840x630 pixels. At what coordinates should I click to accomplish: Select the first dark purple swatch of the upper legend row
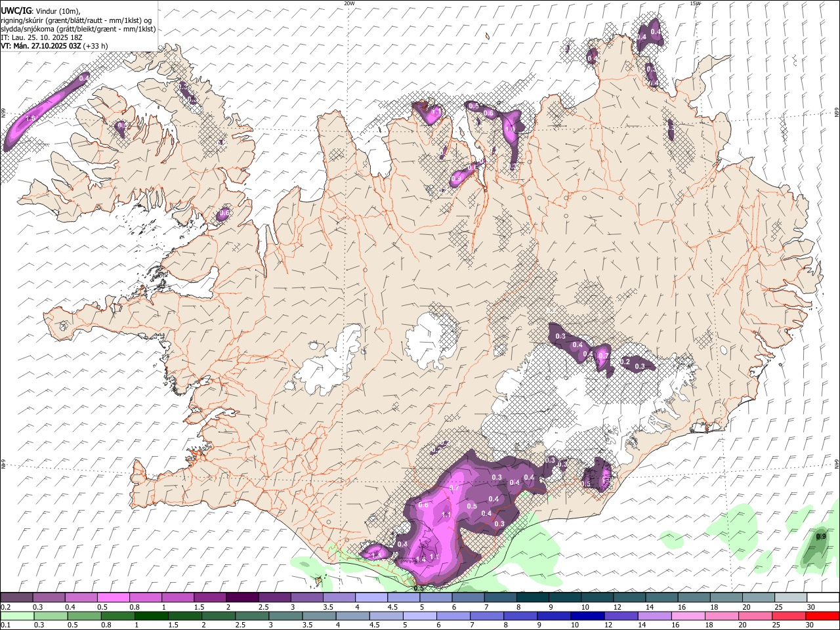click(16, 598)
